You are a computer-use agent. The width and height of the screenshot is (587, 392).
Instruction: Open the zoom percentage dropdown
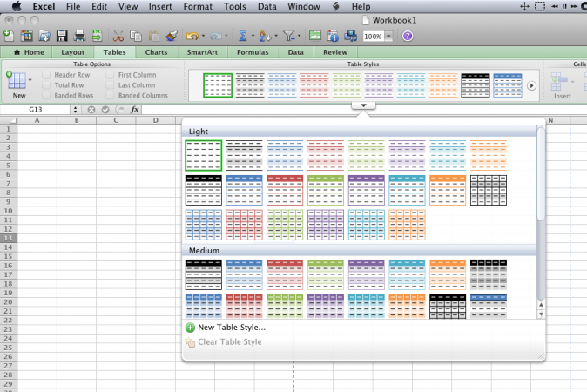coord(388,37)
